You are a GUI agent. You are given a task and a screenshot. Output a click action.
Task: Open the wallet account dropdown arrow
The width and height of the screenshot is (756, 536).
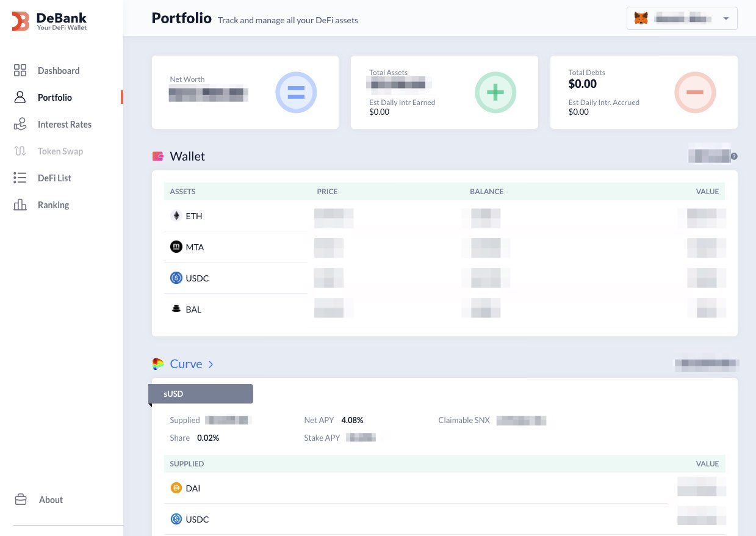(x=725, y=19)
